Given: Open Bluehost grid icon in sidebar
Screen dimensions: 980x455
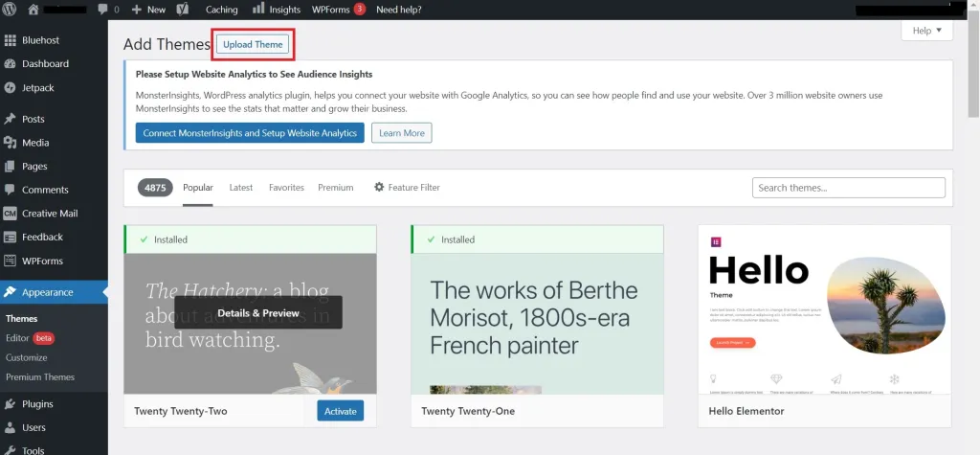Looking at the screenshot, I should (10, 40).
